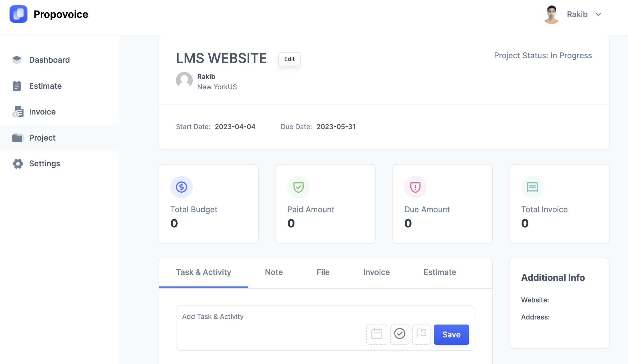Open Invoice in the sidebar
The image size is (628, 364).
pyautogui.click(x=60, y=112)
